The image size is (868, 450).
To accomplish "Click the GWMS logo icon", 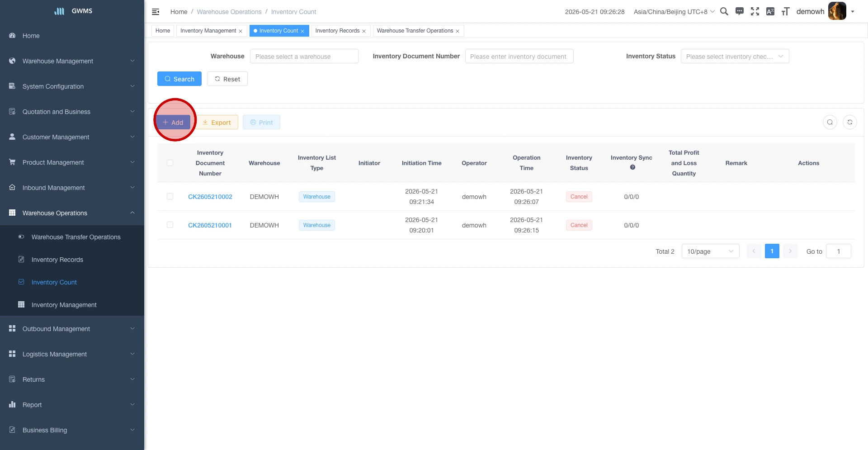I will coord(60,11).
